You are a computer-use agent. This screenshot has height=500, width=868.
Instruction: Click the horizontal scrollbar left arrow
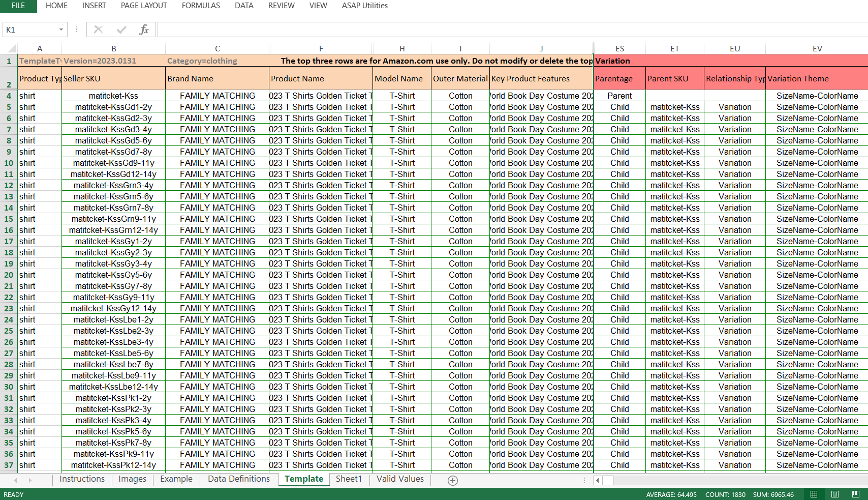pyautogui.click(x=598, y=480)
